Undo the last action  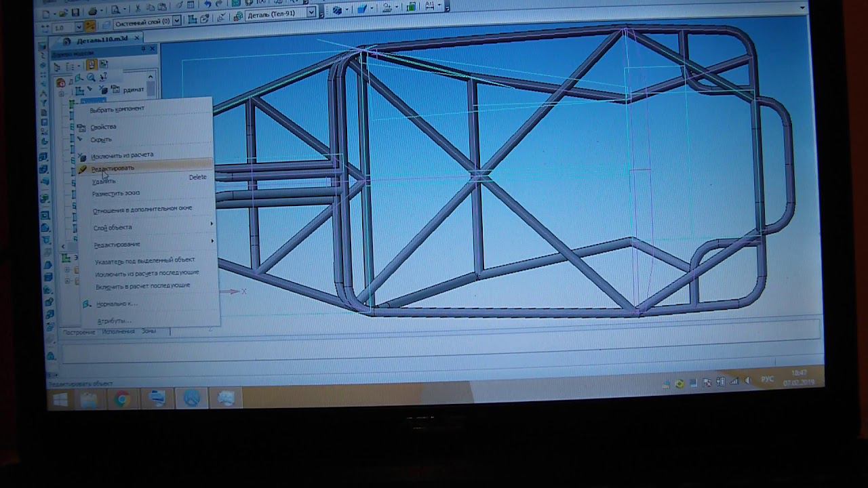coord(208,4)
